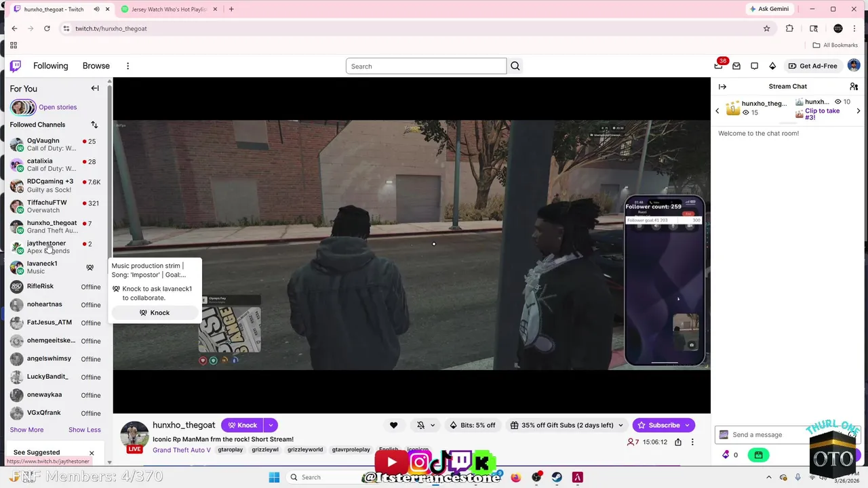The height and width of the screenshot is (488, 868).
Task: Open TiffachuFTW channel in the sidebar
Action: point(56,206)
